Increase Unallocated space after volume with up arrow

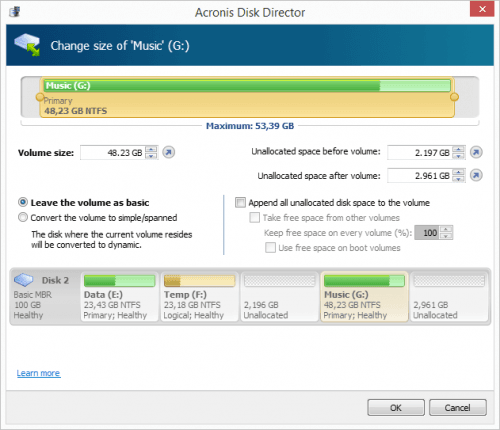[x=459, y=172]
